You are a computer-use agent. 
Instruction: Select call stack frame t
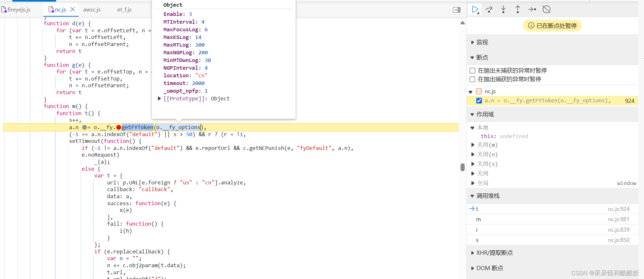[x=552, y=209]
